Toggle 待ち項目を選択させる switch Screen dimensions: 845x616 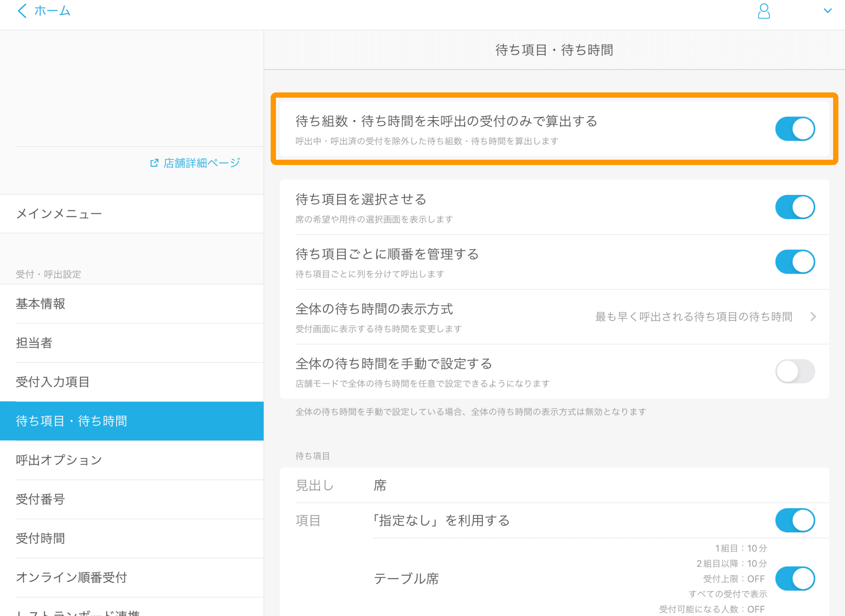click(x=795, y=206)
